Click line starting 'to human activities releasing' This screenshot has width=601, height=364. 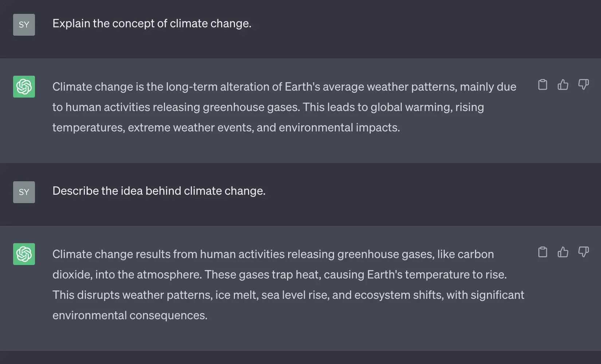click(x=268, y=107)
